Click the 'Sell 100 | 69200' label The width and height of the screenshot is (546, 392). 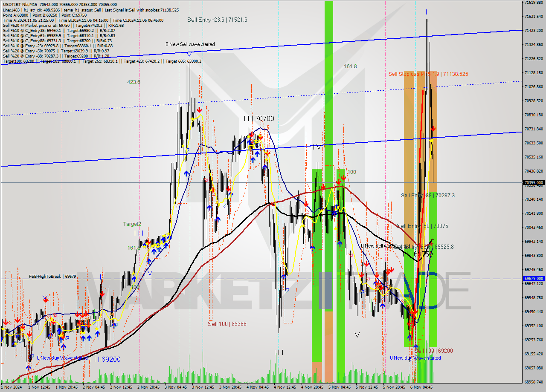(x=434, y=351)
